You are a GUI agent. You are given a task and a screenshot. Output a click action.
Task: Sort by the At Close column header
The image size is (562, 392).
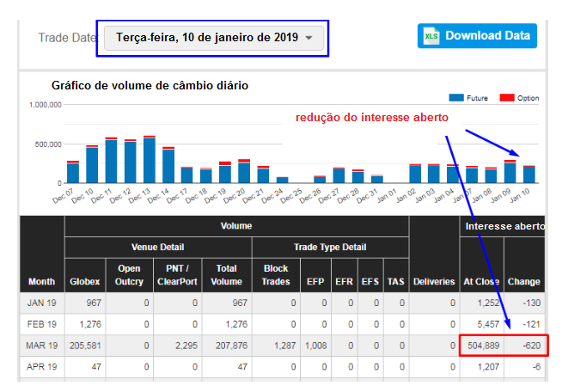point(481,280)
